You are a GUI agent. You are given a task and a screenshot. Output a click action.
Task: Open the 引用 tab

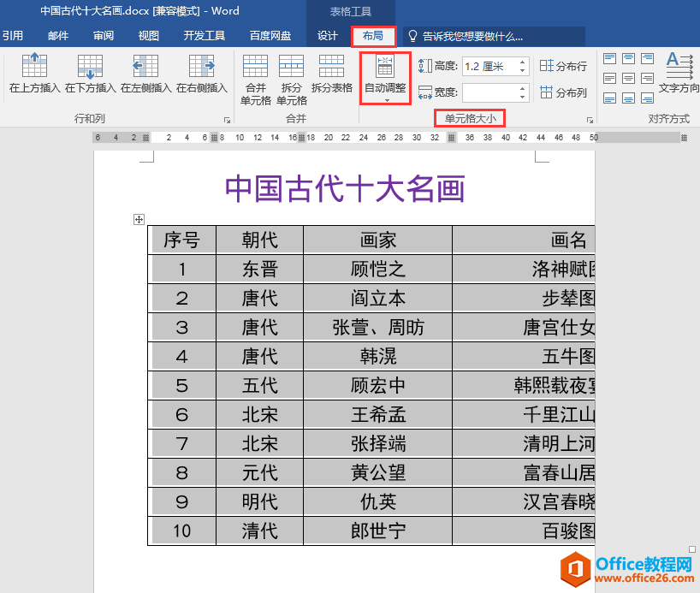[13, 36]
